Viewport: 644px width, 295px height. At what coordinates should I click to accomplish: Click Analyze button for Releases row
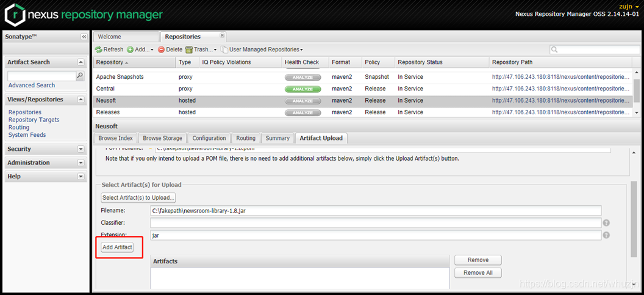coord(302,113)
